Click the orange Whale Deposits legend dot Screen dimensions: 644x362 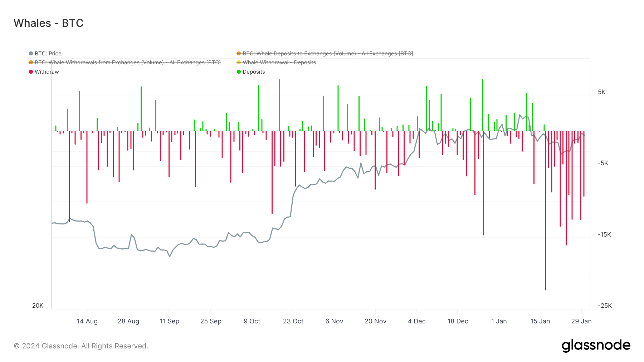pyautogui.click(x=238, y=53)
